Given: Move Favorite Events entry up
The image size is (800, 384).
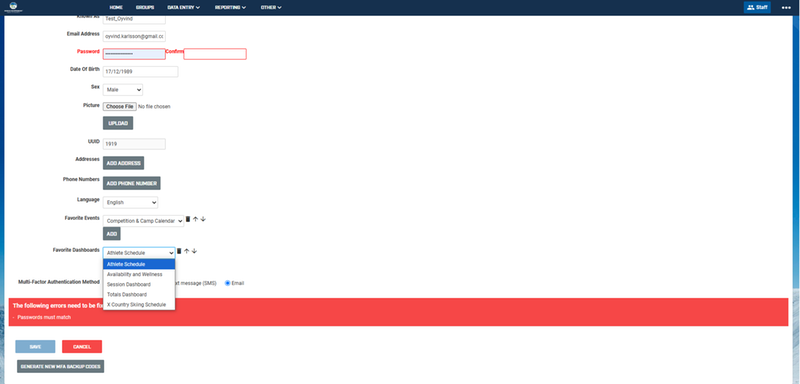Looking at the screenshot, I should coord(195,219).
